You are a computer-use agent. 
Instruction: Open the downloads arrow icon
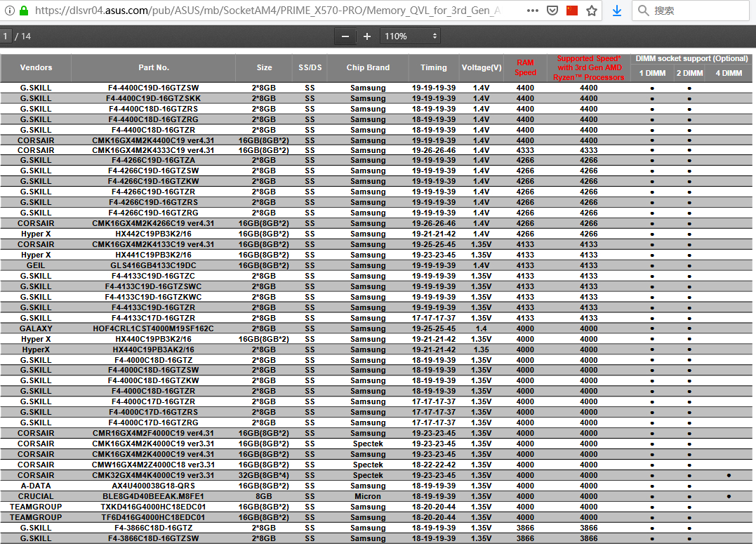(x=616, y=10)
